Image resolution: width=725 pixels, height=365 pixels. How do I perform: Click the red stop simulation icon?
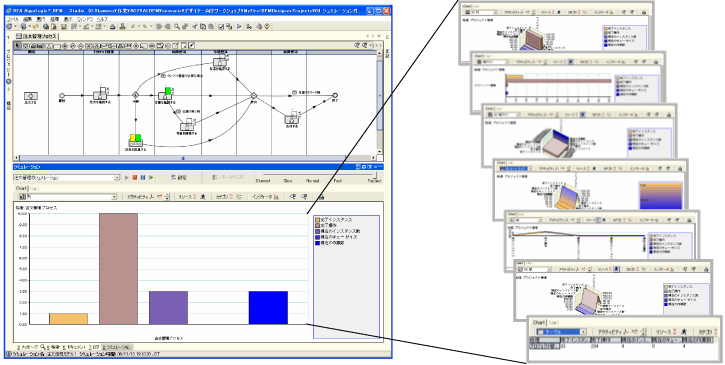pos(135,178)
